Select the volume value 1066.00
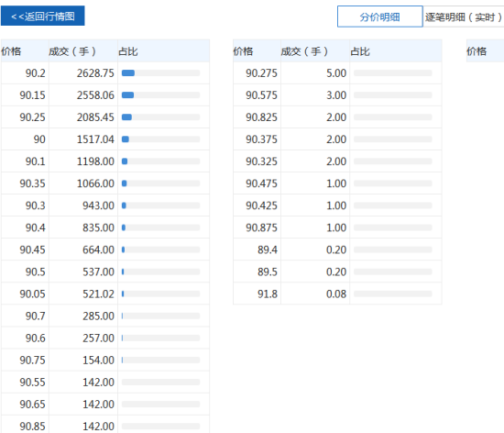 [95, 183]
